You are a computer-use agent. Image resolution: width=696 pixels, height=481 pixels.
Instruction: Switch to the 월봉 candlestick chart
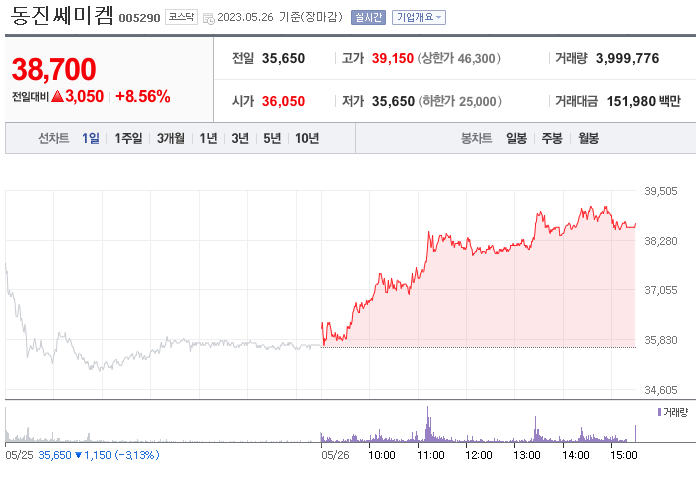tap(589, 138)
